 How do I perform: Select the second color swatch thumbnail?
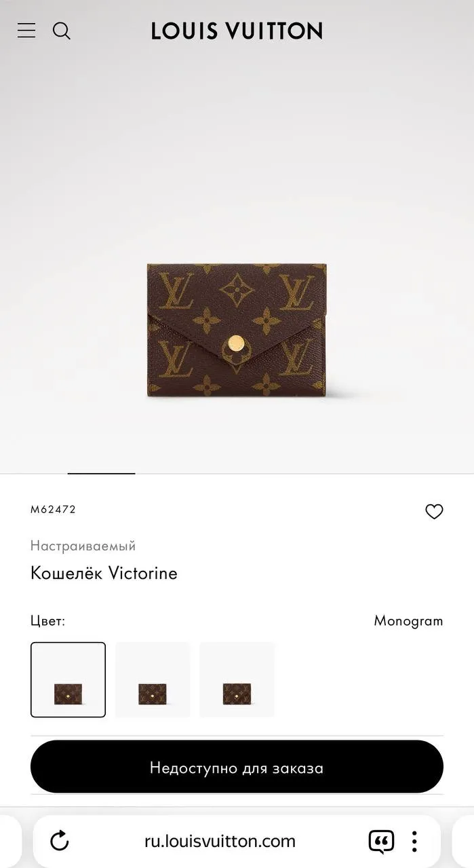(x=153, y=679)
